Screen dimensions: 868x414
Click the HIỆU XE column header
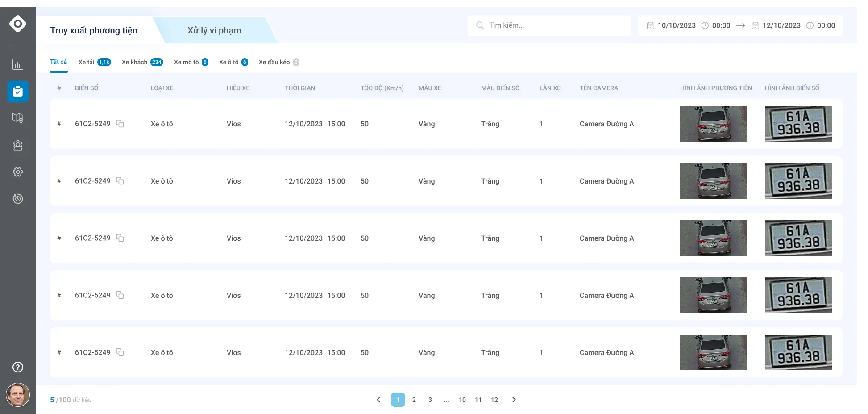pos(238,88)
